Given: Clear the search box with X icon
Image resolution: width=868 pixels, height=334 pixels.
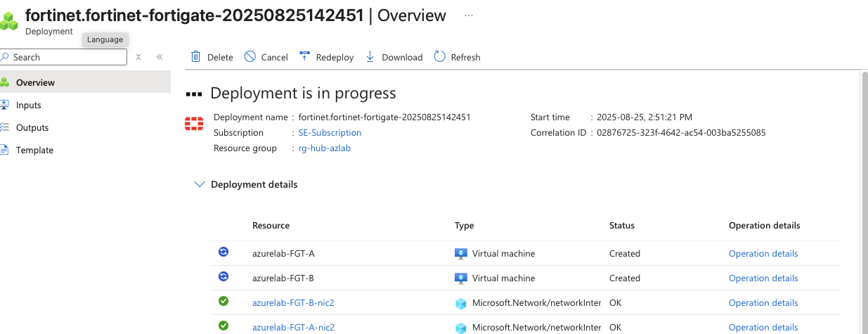Looking at the screenshot, I should [138, 57].
